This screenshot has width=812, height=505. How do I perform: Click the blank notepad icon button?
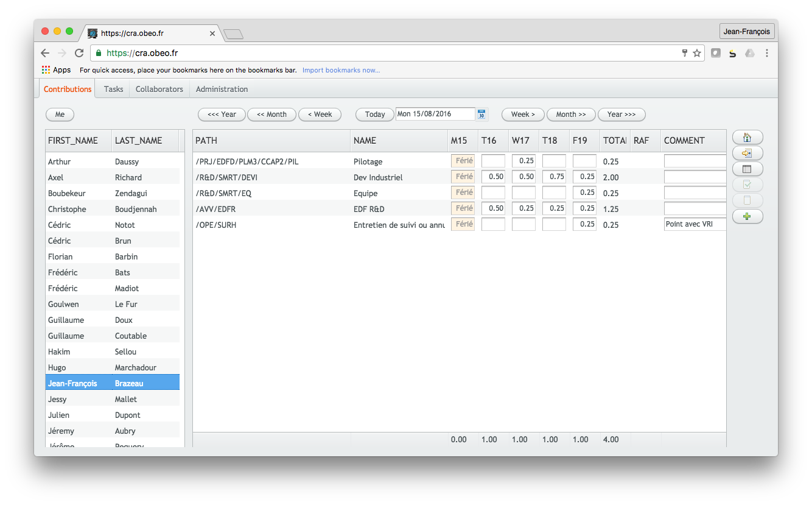(x=747, y=201)
